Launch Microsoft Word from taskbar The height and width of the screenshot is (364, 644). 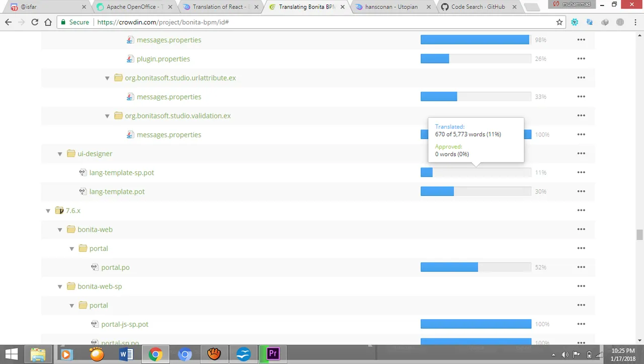126,354
